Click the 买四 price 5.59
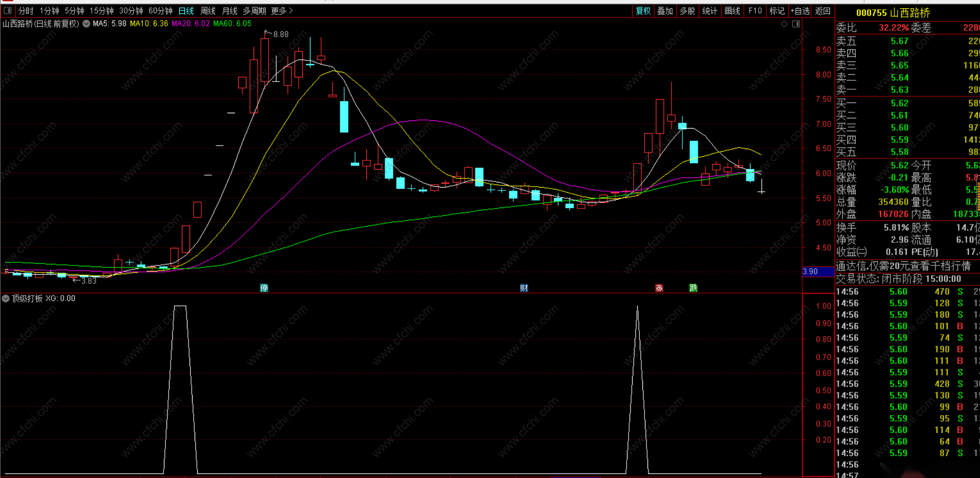980x478 pixels. pos(900,140)
